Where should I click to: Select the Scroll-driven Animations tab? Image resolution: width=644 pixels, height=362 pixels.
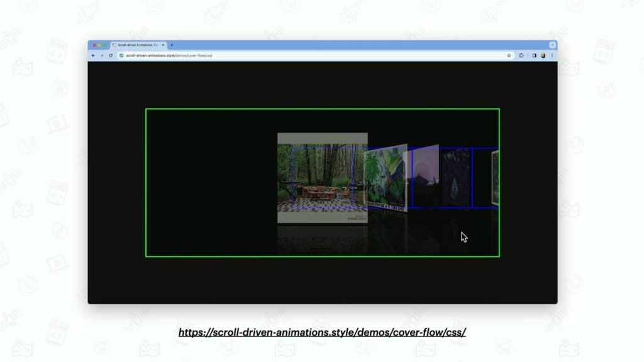pos(135,45)
